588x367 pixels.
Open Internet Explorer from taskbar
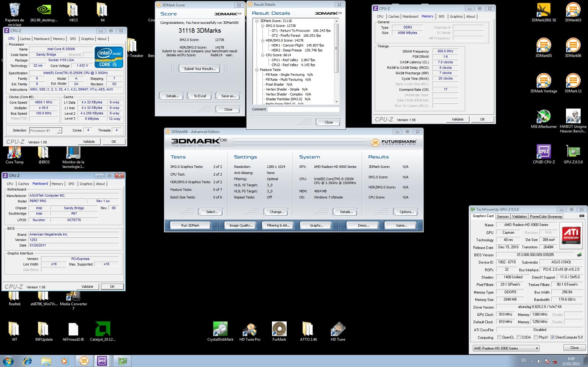coord(27,361)
